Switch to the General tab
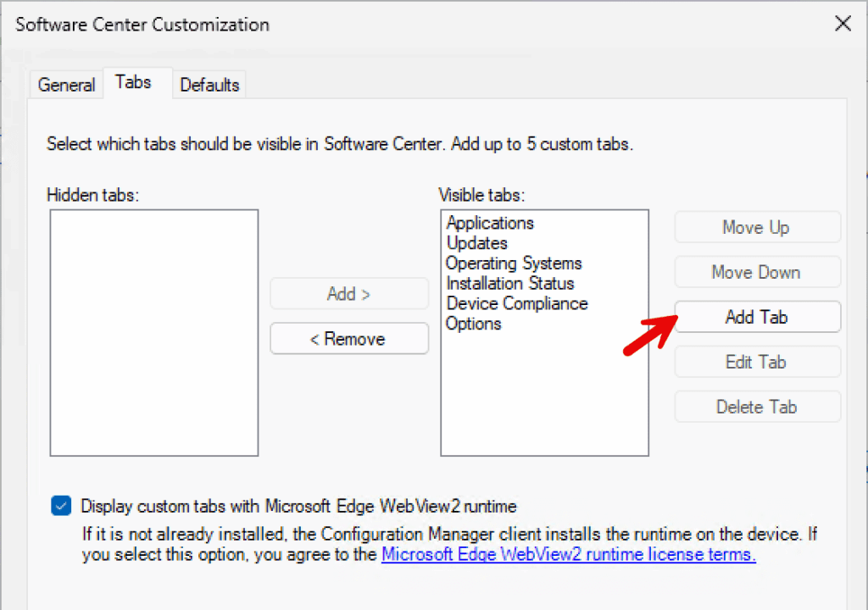Image resolution: width=868 pixels, height=610 pixels. (x=66, y=85)
